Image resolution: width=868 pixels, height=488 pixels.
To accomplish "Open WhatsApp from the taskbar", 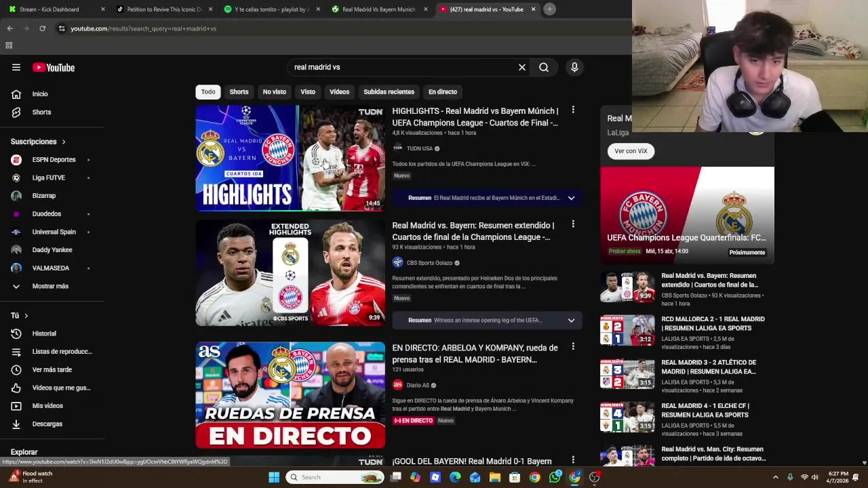I will pos(555,477).
